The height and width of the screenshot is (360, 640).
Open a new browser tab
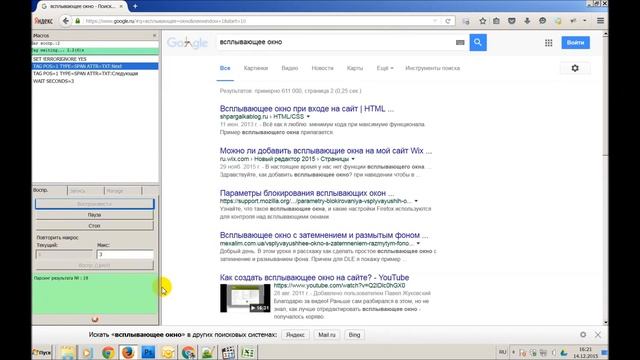click(135, 6)
